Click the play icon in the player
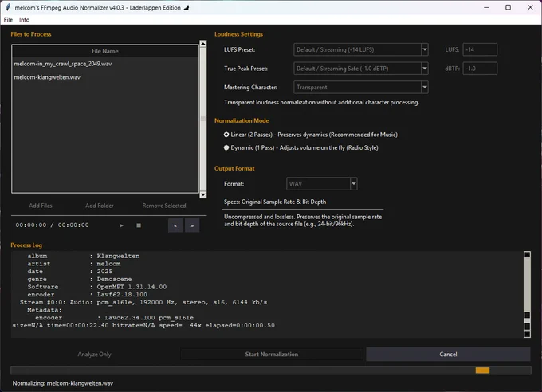The height and width of the screenshot is (392, 542). 121,225
